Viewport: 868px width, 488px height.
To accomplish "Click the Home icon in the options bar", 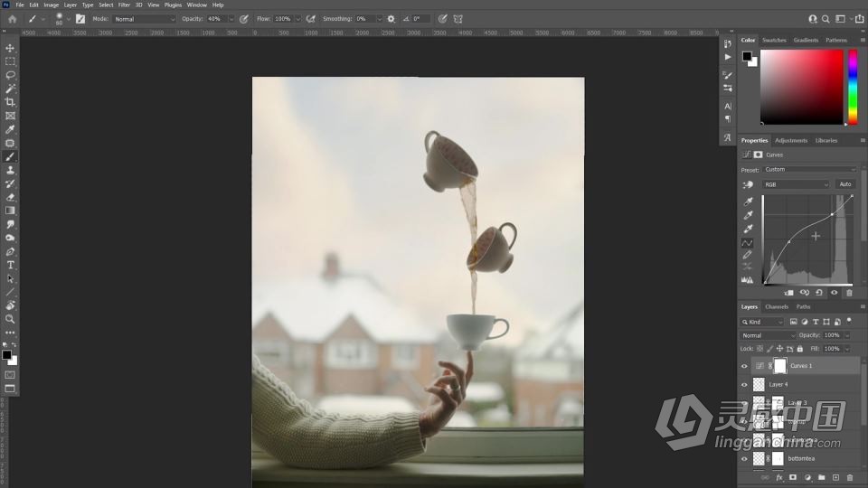I will click(x=12, y=19).
